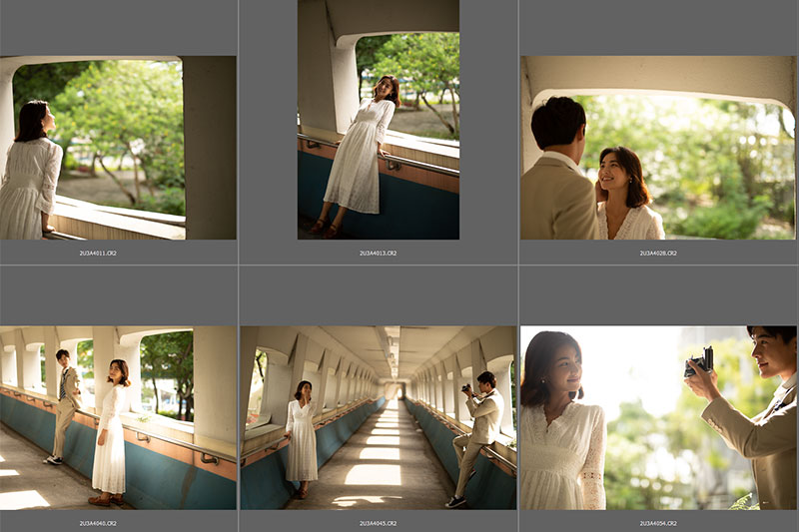Click the filename label 2U3A4045.CR2
The width and height of the screenshot is (799, 532).
[379, 523]
